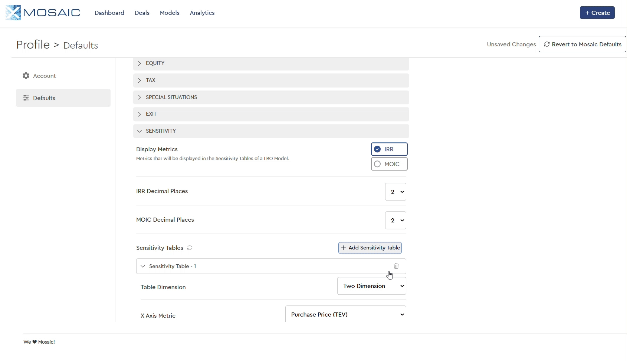Click Revert to Mosaic Defaults button
Viewport: 627px width, 364px height.
[x=582, y=44]
